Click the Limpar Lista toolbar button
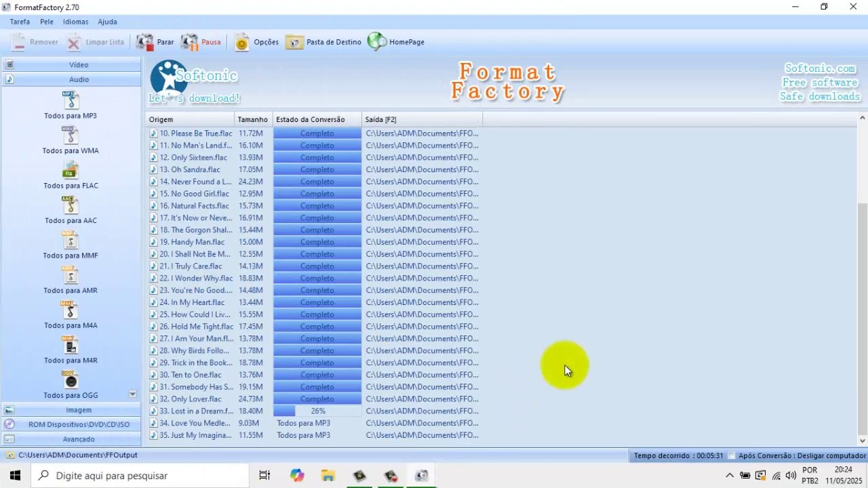Viewport: 868px width, 488px height. click(x=96, y=42)
